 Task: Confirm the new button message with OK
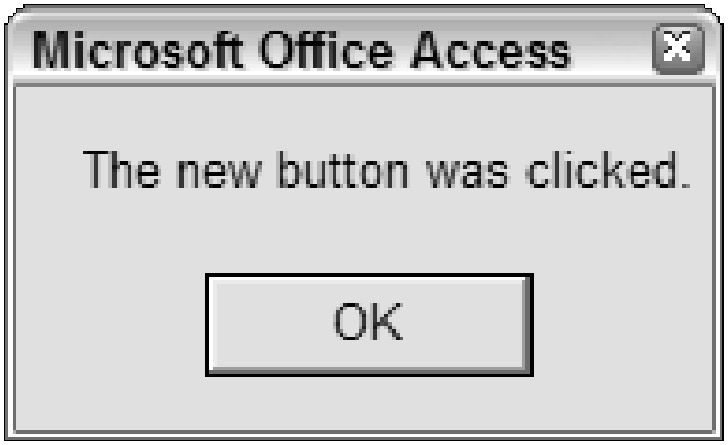coord(368,324)
